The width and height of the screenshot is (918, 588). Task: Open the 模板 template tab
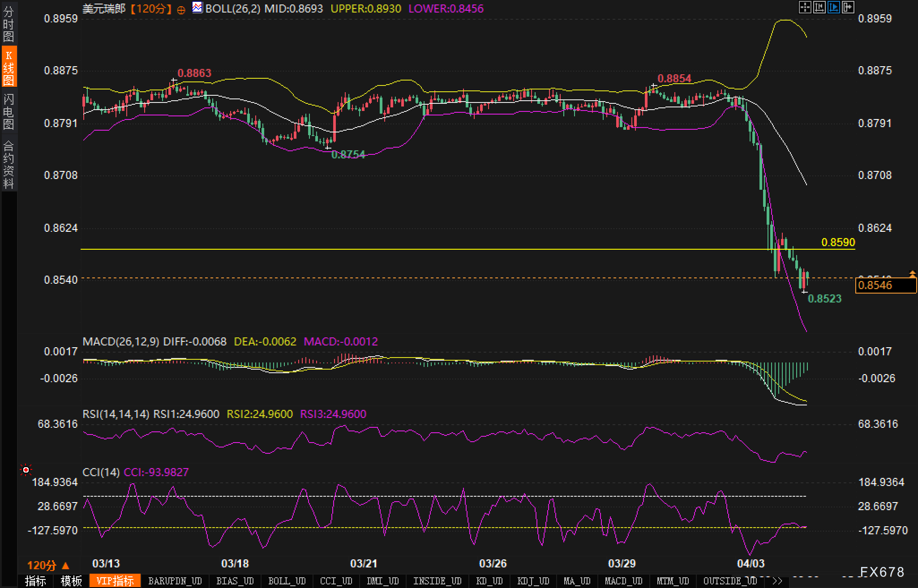pos(71,581)
